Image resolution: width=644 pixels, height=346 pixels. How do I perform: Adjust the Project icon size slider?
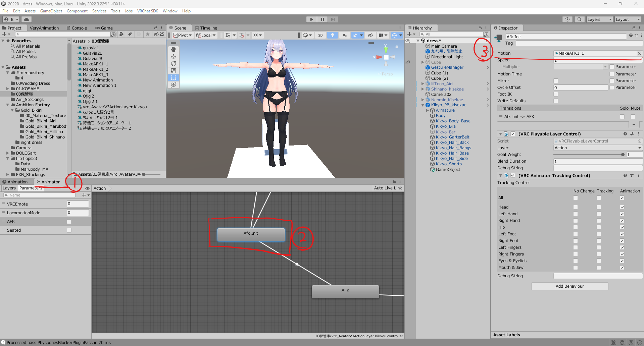tap(151, 174)
